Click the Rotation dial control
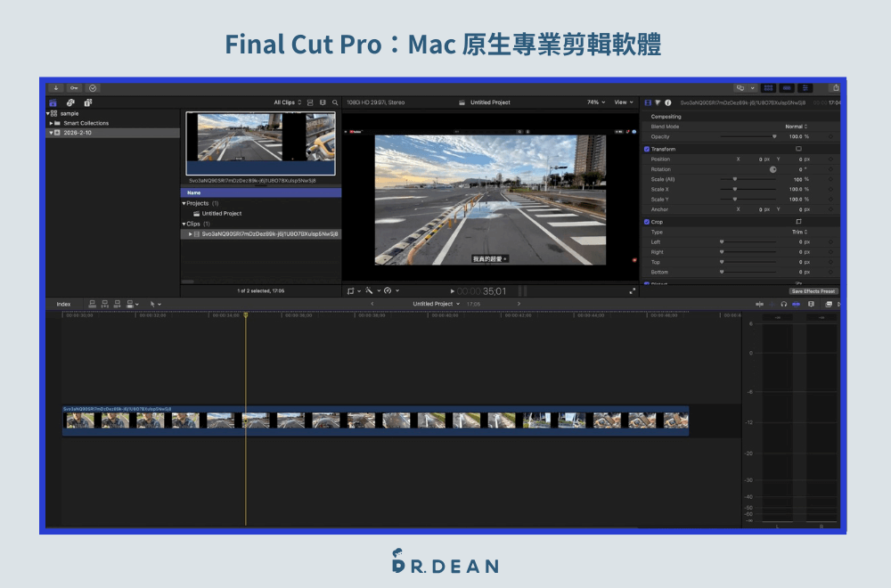 click(772, 170)
